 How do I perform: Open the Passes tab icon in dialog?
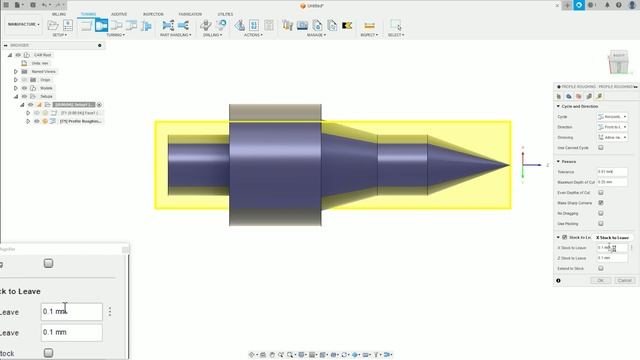tap(589, 96)
